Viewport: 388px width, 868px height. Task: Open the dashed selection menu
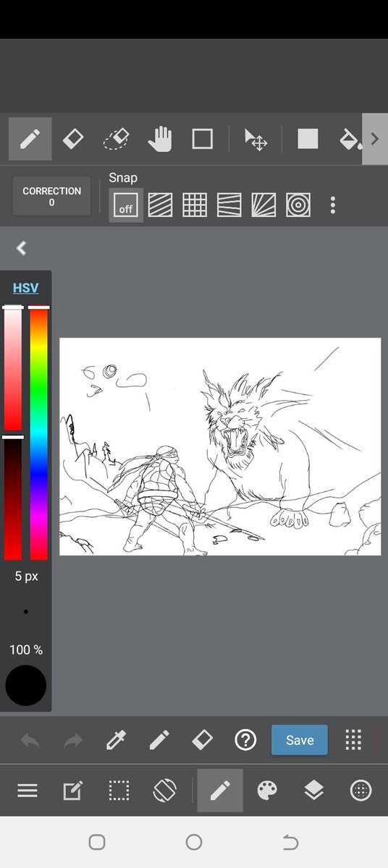click(x=119, y=791)
